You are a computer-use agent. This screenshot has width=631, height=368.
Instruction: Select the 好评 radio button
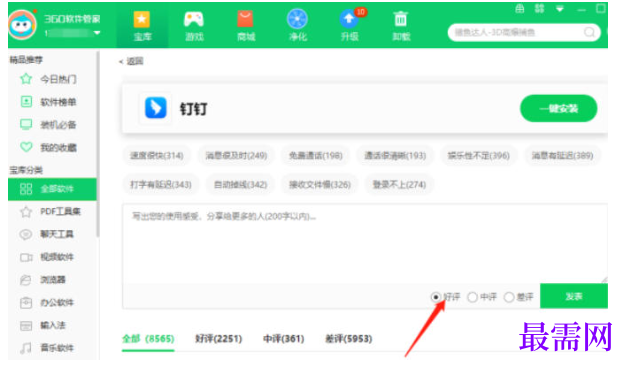[x=436, y=297]
